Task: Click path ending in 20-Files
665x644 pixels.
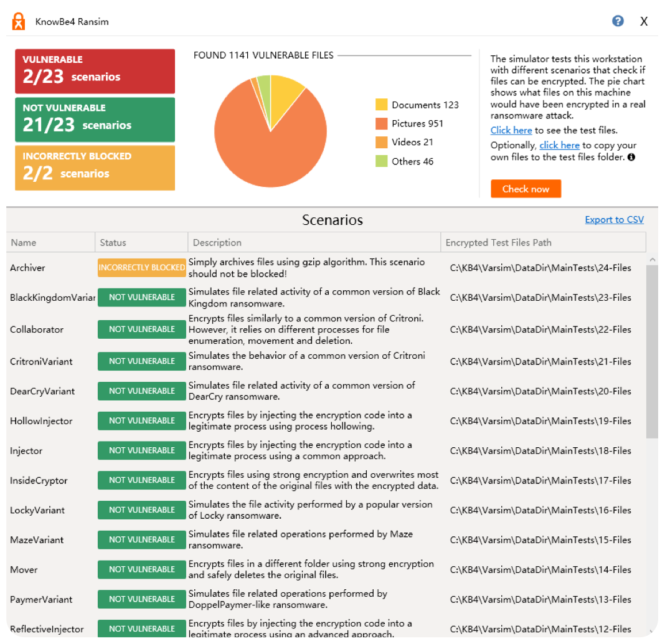Action: 540,391
